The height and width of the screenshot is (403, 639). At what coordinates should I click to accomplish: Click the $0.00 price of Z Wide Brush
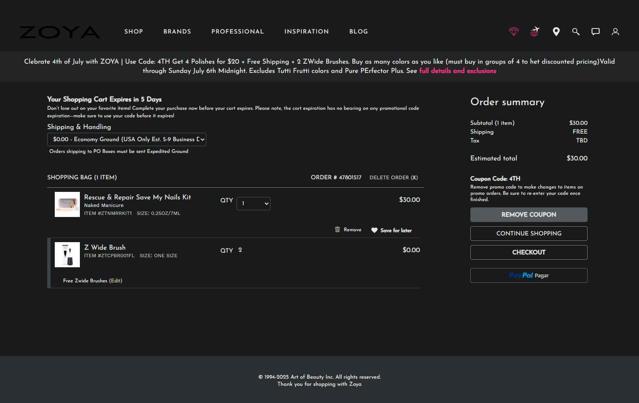411,250
